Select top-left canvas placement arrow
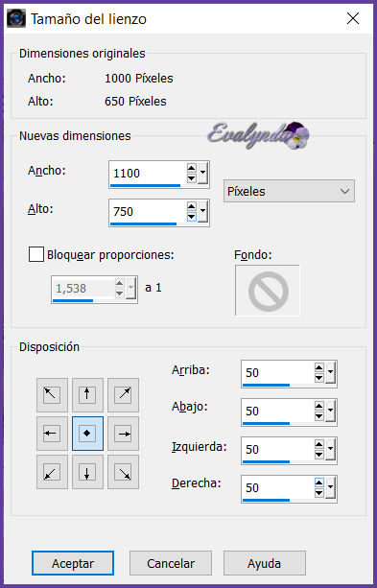 point(52,395)
